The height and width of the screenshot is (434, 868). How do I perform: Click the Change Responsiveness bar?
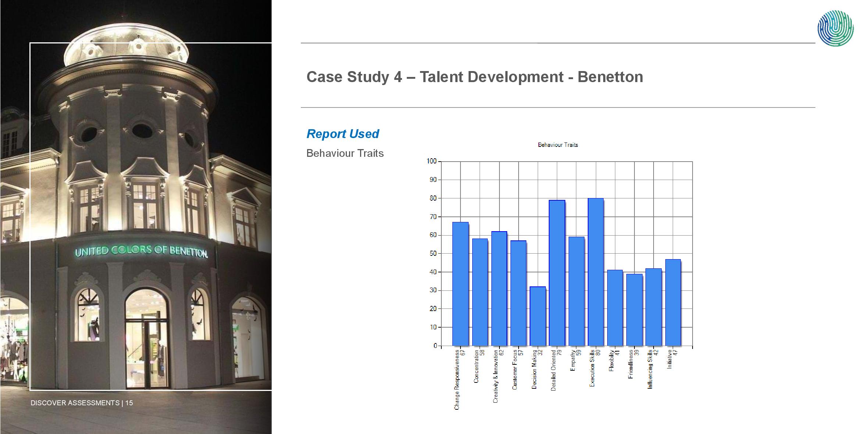coord(460,283)
